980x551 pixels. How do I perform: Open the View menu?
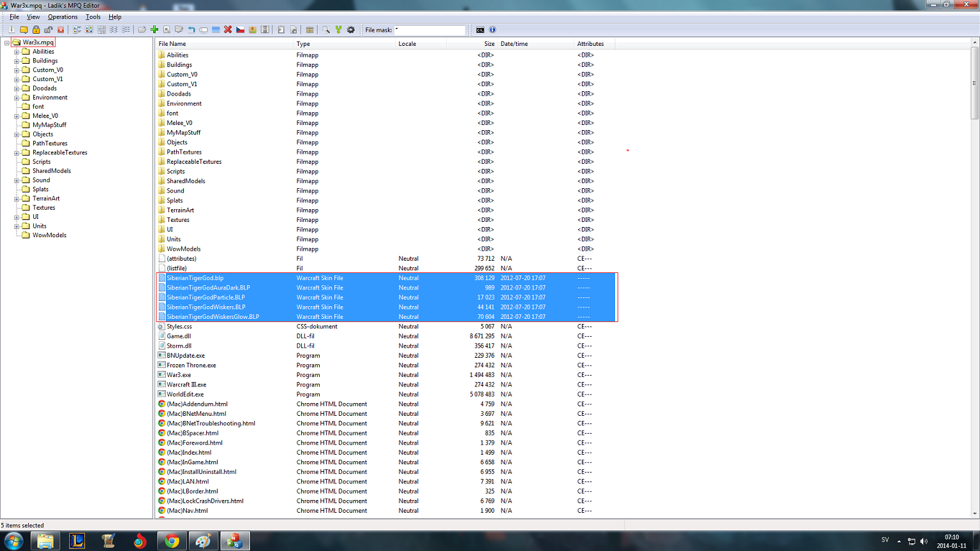[x=33, y=17]
